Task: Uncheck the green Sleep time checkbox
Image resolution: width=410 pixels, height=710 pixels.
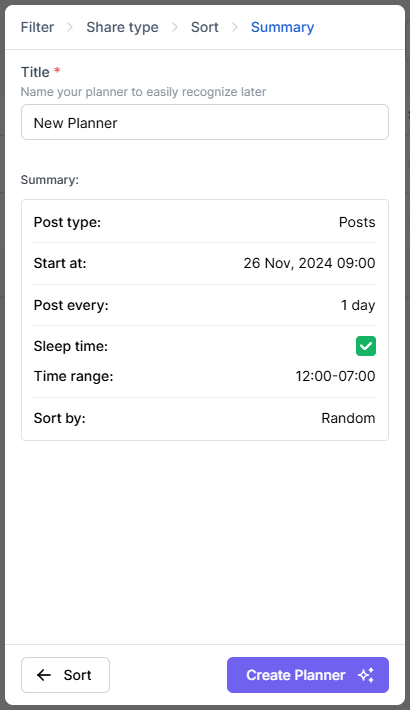Action: (x=366, y=346)
